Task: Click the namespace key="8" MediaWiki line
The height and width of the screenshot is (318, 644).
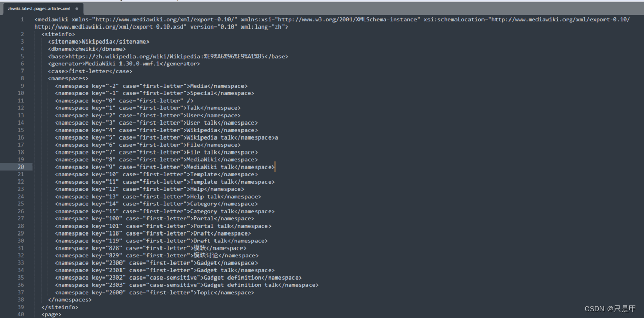Action: pyautogui.click(x=156, y=160)
